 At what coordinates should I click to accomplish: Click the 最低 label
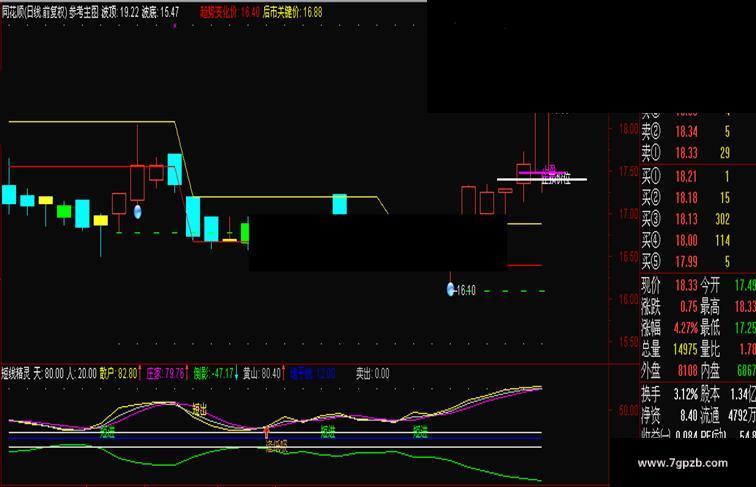tap(710, 328)
